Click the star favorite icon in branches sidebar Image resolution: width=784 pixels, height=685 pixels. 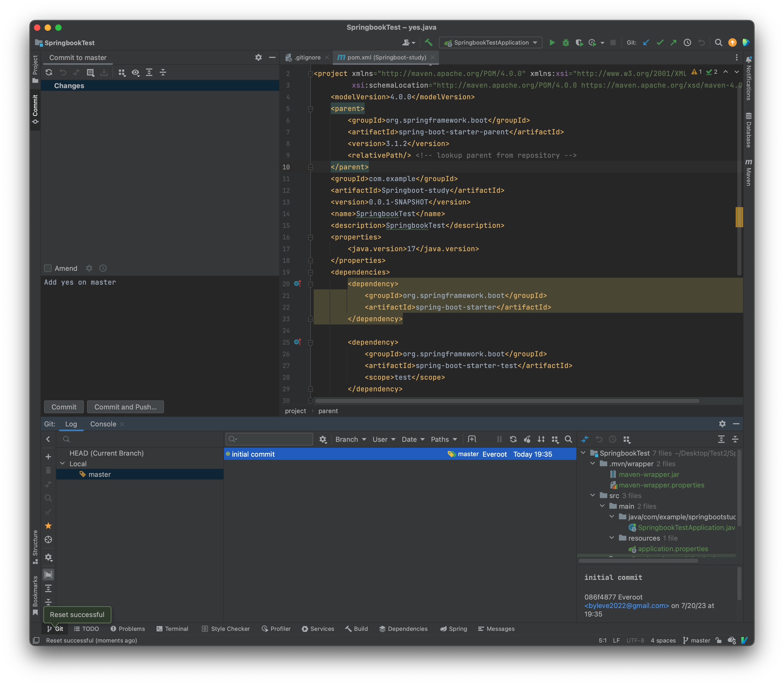click(x=48, y=526)
